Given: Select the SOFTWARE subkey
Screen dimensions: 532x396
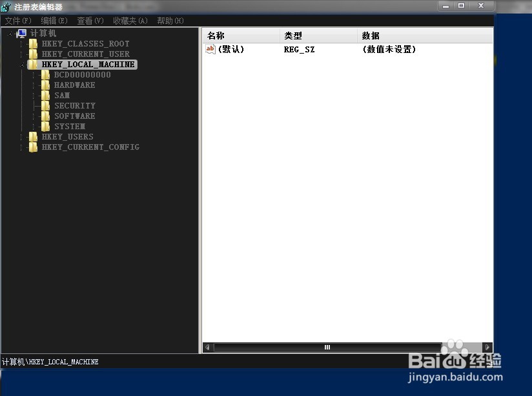Looking at the screenshot, I should click(75, 116).
